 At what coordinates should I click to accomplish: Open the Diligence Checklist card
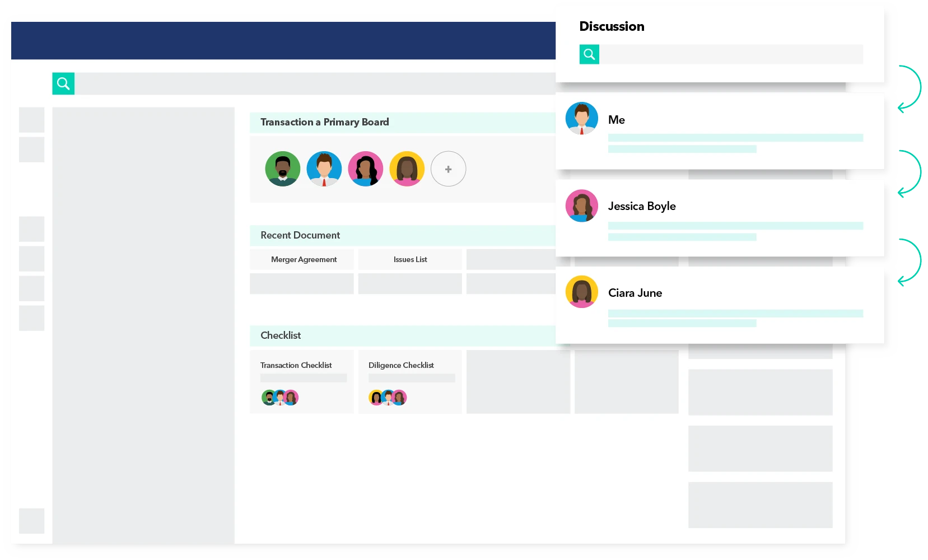pos(410,381)
